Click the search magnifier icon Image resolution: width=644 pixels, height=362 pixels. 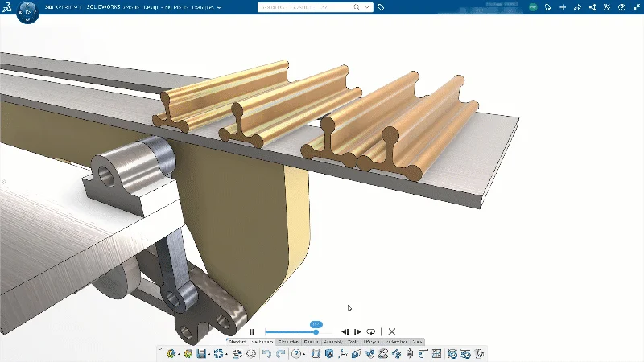coord(356,7)
